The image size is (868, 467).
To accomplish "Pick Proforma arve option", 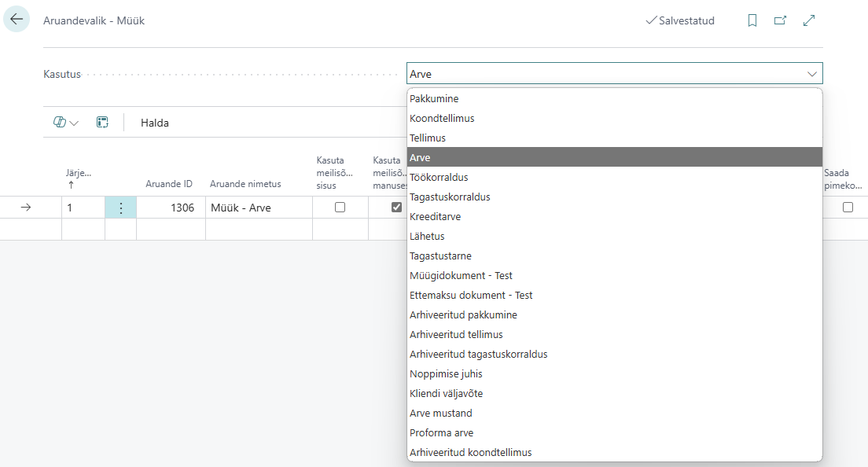I will pyautogui.click(x=615, y=432).
